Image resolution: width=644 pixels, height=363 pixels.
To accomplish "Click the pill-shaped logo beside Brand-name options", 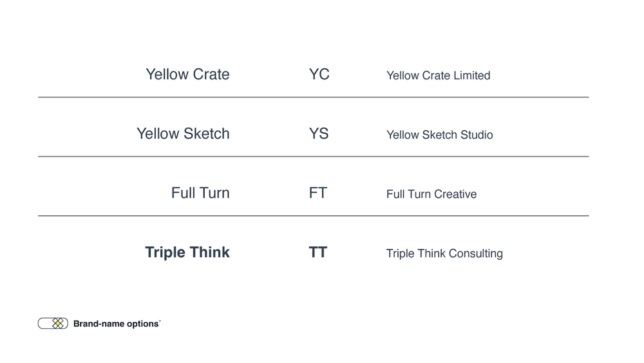I will pos(53,324).
